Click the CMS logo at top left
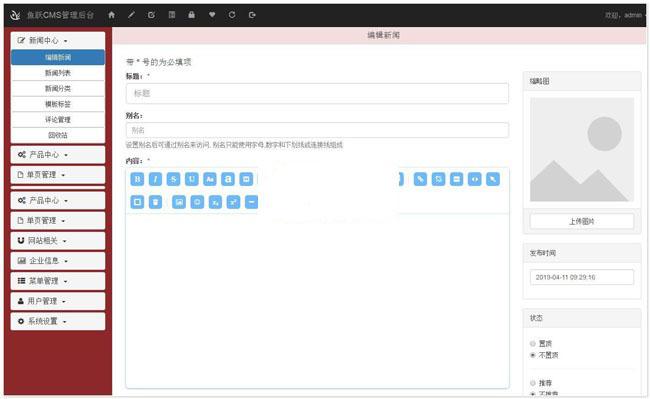650x399 pixels. (15, 15)
